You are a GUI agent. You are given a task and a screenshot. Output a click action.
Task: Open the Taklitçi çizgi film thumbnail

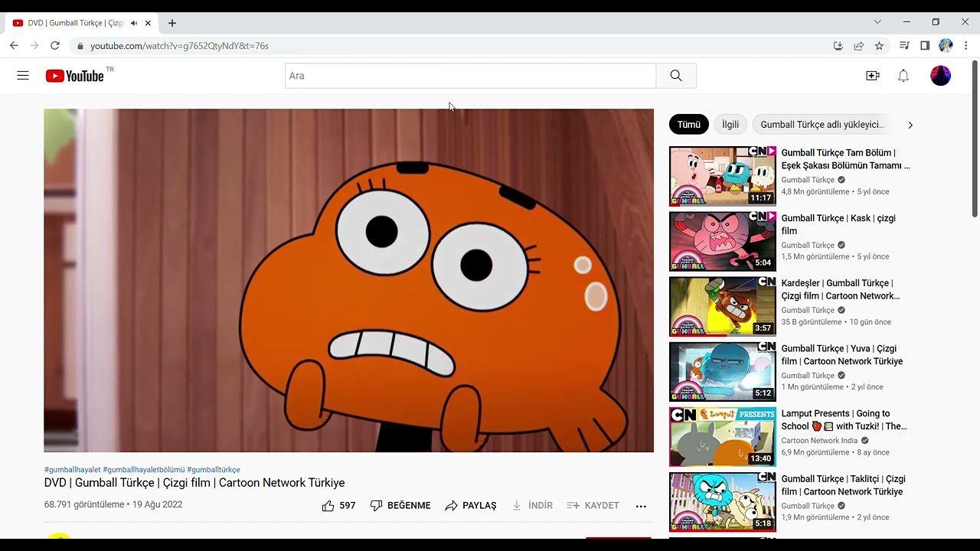tap(723, 501)
